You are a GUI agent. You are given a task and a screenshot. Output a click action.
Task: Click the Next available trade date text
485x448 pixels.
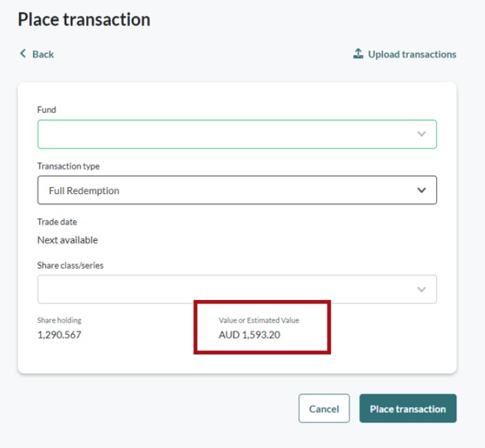67,240
